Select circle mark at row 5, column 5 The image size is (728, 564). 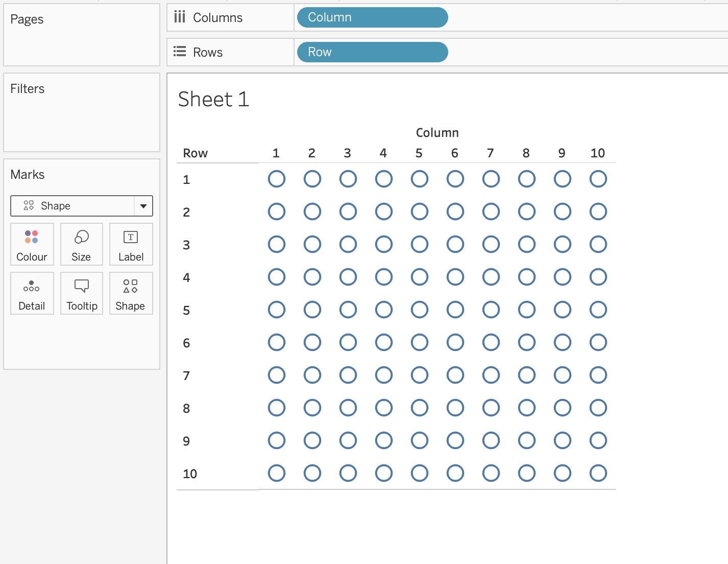(x=420, y=310)
